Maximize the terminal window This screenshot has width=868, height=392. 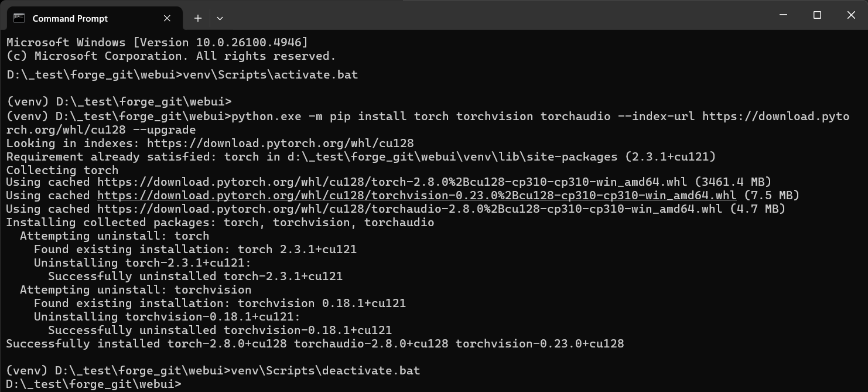(817, 15)
